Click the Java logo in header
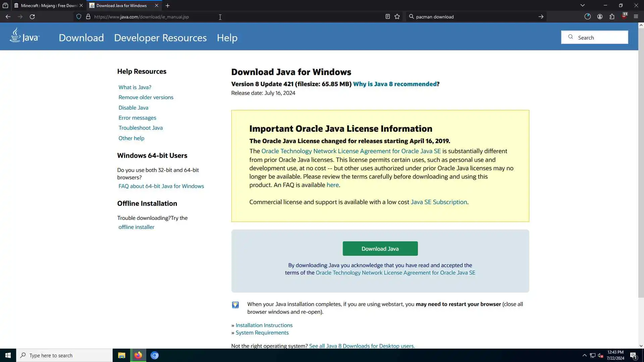 [x=24, y=36]
